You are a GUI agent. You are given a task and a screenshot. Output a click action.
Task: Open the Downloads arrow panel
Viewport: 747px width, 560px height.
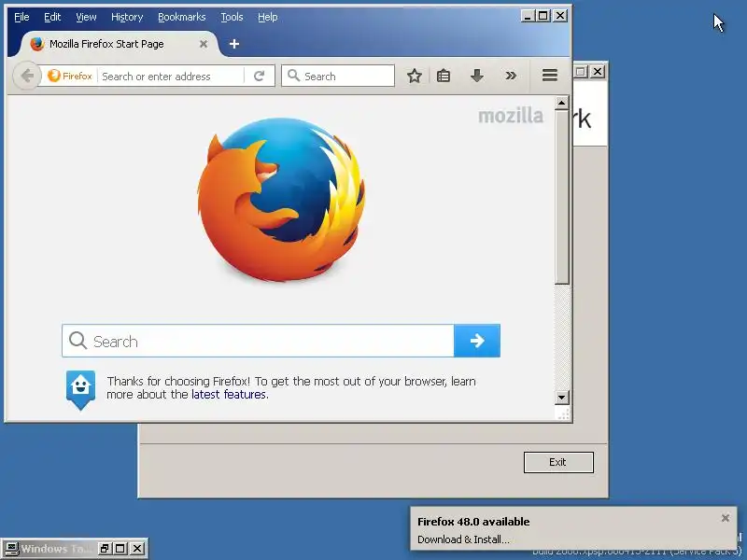tap(477, 76)
